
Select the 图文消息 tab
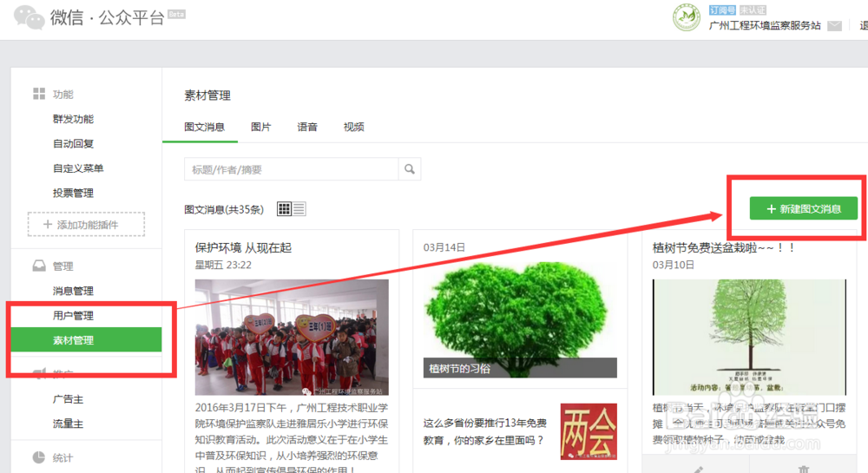[204, 127]
